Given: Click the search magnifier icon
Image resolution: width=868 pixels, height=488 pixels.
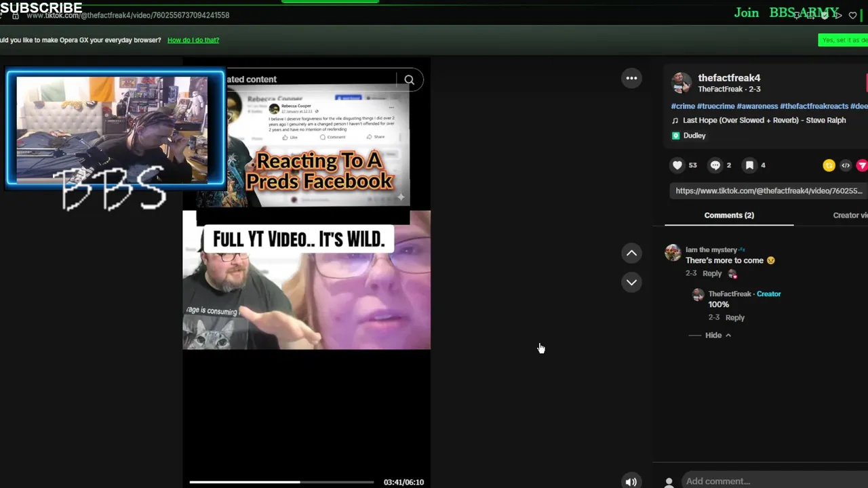Looking at the screenshot, I should tap(409, 80).
